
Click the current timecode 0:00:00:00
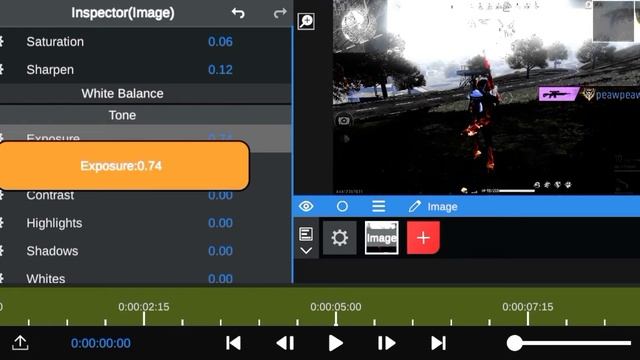[x=101, y=343]
